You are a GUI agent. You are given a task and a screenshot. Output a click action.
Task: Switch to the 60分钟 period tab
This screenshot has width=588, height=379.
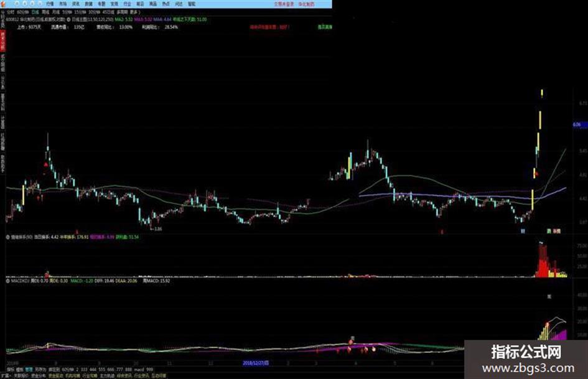[x=23, y=12]
